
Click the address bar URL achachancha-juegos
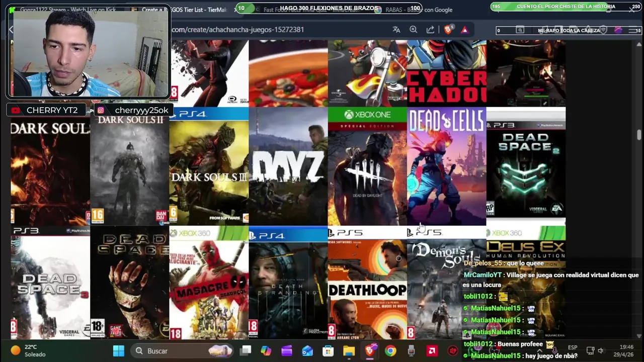click(237, 30)
